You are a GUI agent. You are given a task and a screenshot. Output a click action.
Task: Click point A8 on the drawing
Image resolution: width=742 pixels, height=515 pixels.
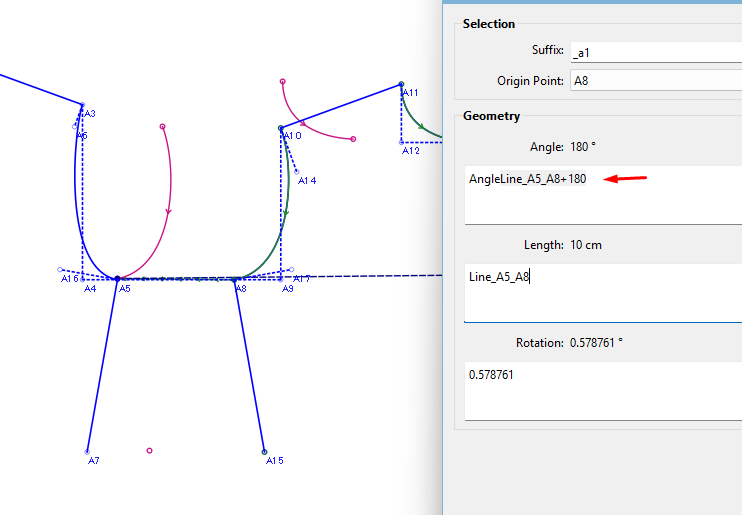click(235, 279)
